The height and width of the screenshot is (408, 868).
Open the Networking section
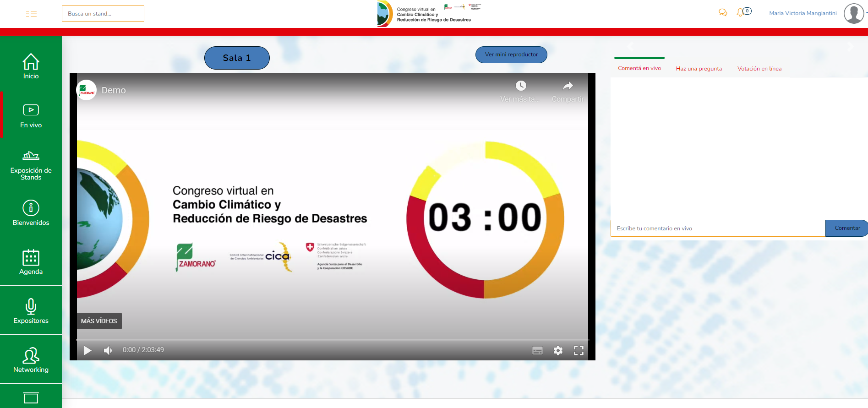[31, 359]
